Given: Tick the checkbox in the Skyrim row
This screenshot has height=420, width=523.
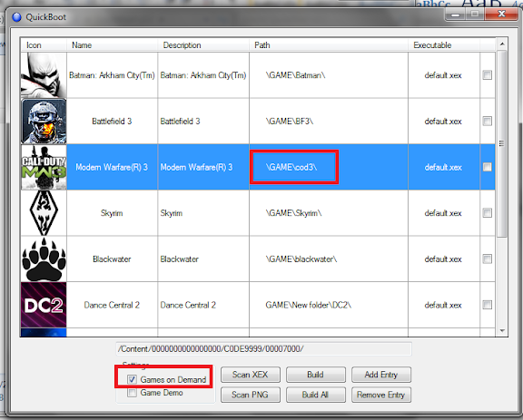Looking at the screenshot, I should pos(487,213).
